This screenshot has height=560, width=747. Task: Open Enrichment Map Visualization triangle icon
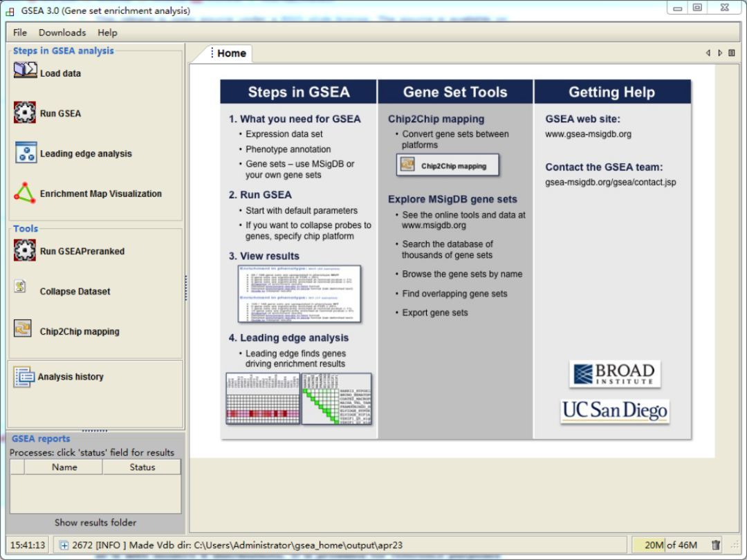tap(25, 193)
